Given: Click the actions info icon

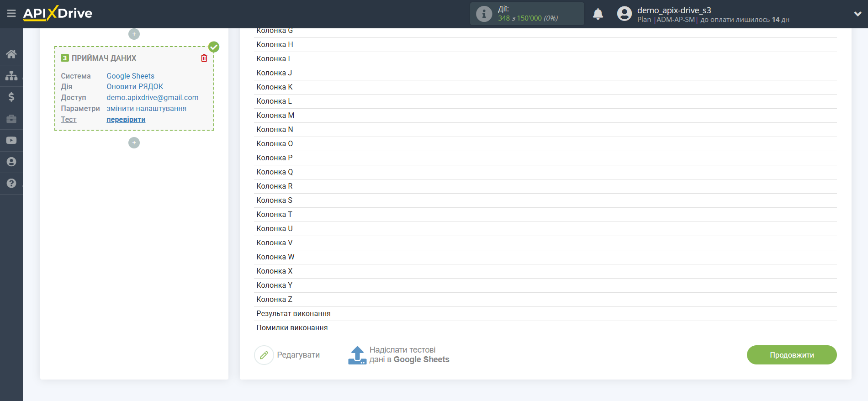Looking at the screenshot, I should [x=484, y=14].
